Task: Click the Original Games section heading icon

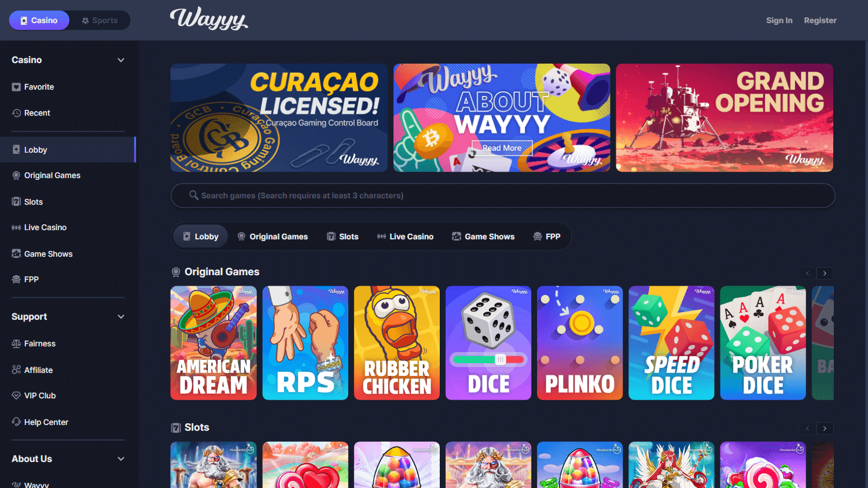Action: (176, 272)
